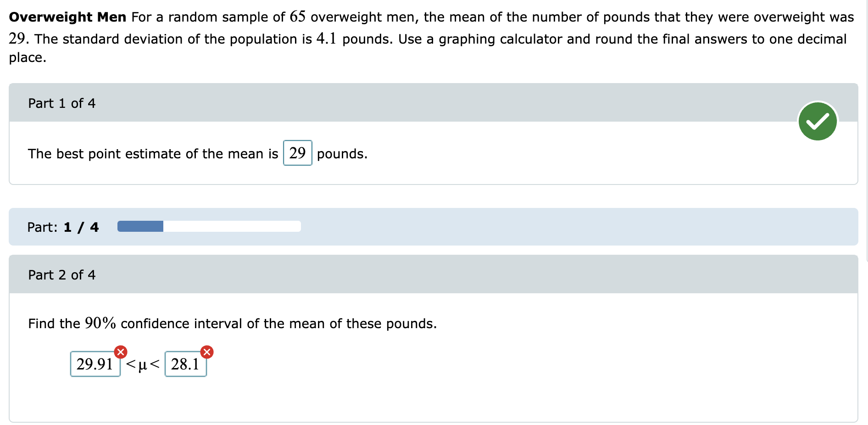Click the Part: 1 / 4 label

click(63, 226)
